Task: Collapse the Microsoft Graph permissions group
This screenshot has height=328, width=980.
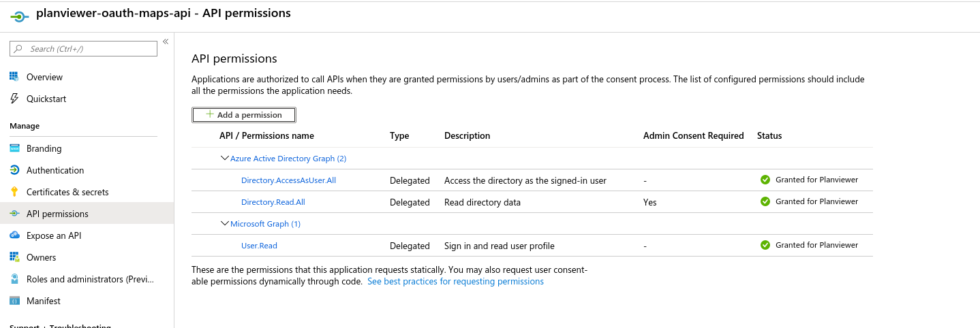Action: [x=224, y=223]
